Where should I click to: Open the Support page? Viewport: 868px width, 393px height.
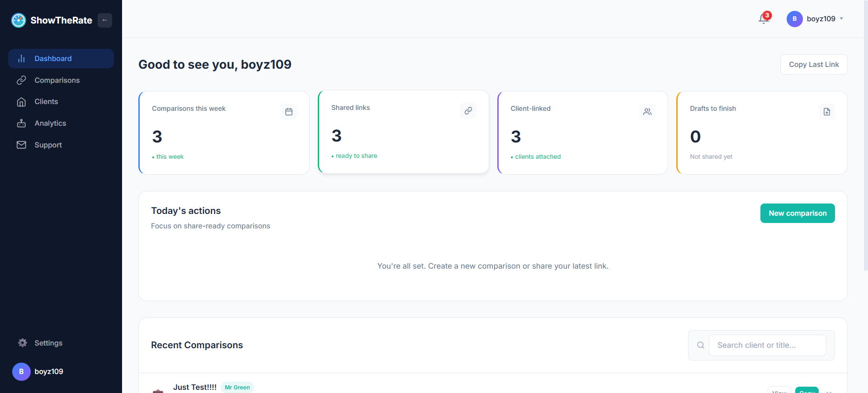click(x=61, y=145)
